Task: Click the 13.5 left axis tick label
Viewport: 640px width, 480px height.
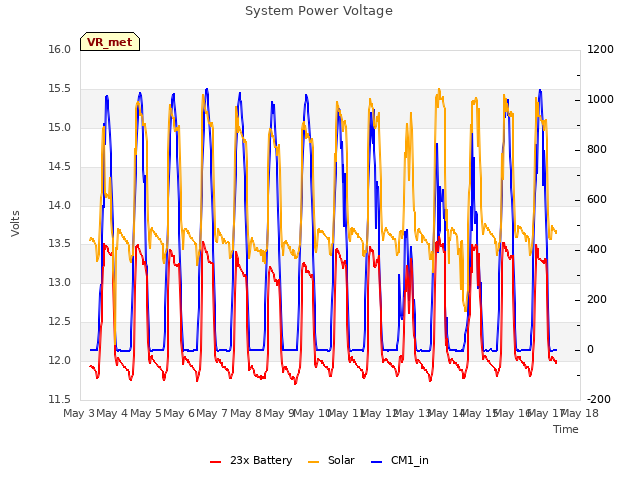Action: [60, 244]
